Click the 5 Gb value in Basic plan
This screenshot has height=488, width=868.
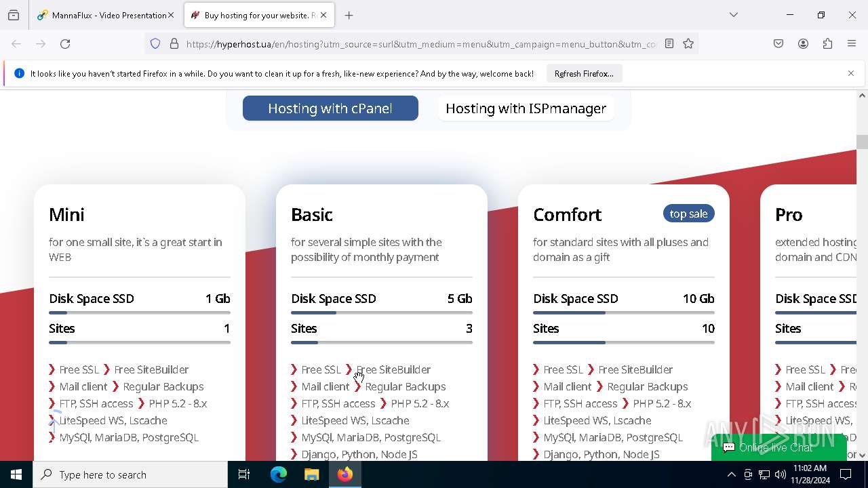(460, 298)
